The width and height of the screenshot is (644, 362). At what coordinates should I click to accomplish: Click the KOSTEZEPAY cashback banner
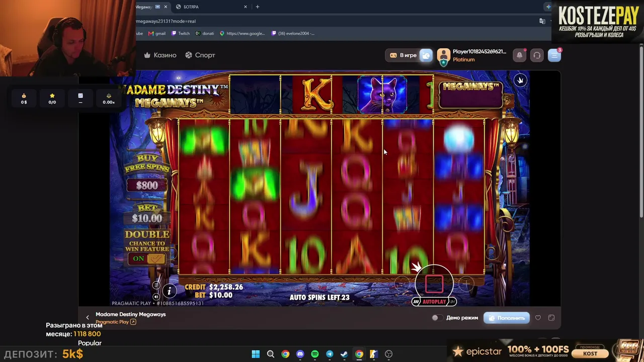tap(598, 22)
